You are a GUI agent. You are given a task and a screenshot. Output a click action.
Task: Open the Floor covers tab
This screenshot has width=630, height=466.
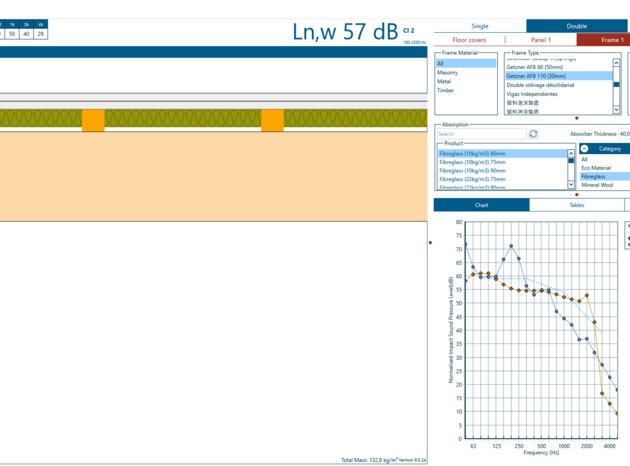tap(469, 40)
